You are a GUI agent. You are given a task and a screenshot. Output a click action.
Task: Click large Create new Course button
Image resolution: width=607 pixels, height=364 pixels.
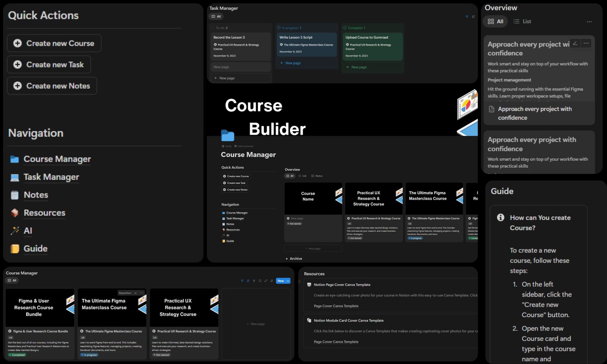pyautogui.click(x=54, y=43)
